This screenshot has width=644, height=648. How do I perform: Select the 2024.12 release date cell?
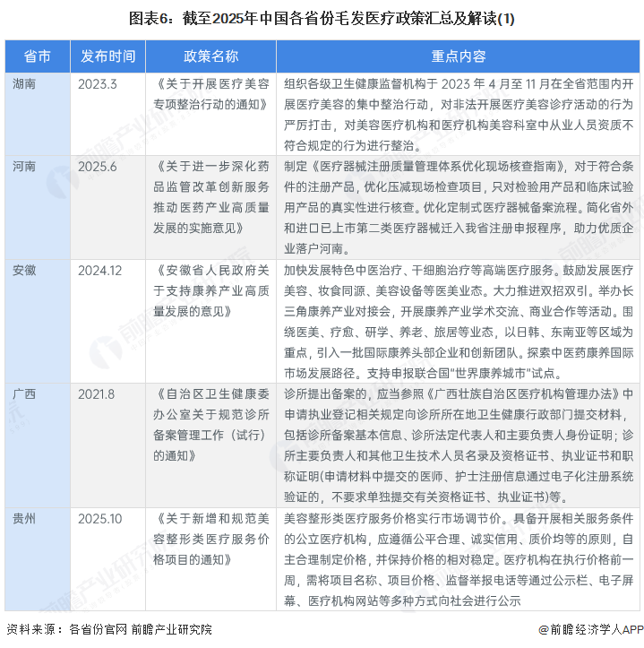coord(100,270)
